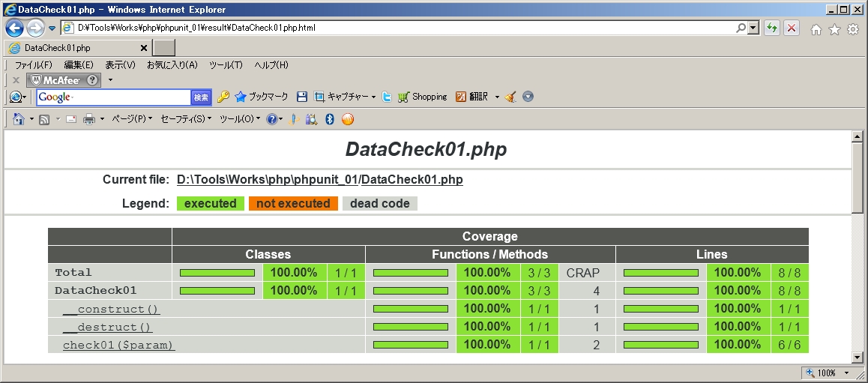Click the research binoculars icon
The image size is (868, 383).
tap(312, 119)
